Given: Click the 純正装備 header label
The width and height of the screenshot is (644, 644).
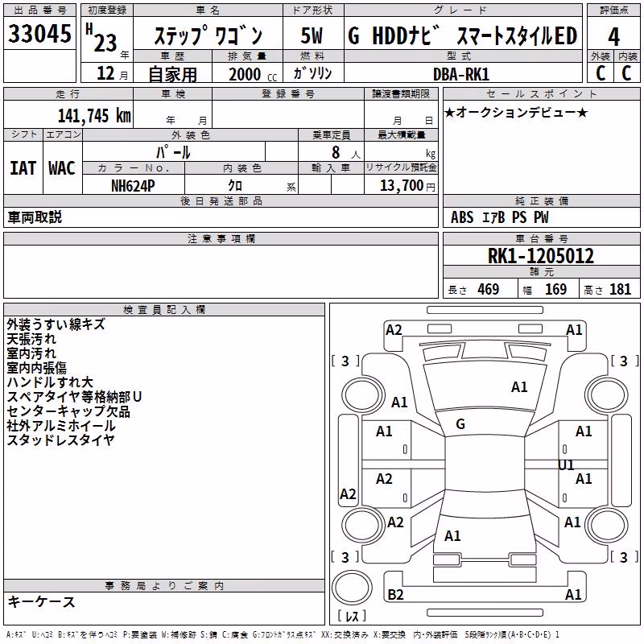Looking at the screenshot, I should click(x=541, y=200).
